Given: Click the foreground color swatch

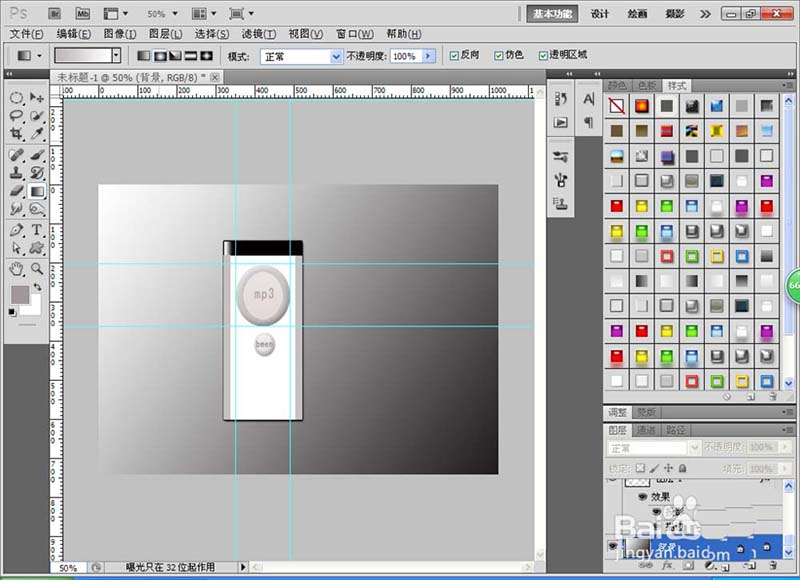Looking at the screenshot, I should pyautogui.click(x=19, y=294).
